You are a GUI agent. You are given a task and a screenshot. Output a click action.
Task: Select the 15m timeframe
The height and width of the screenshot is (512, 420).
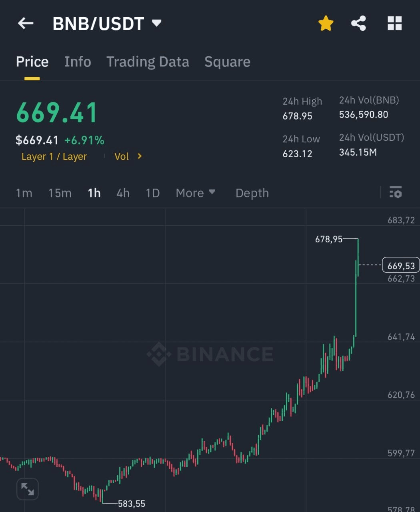tap(60, 193)
